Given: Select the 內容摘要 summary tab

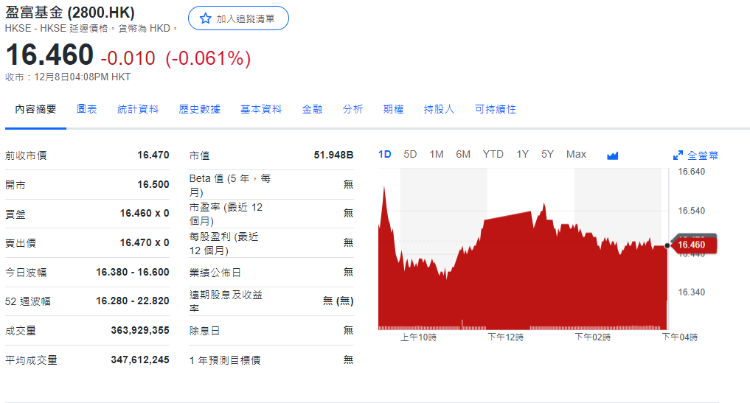Looking at the screenshot, I should pos(35,109).
